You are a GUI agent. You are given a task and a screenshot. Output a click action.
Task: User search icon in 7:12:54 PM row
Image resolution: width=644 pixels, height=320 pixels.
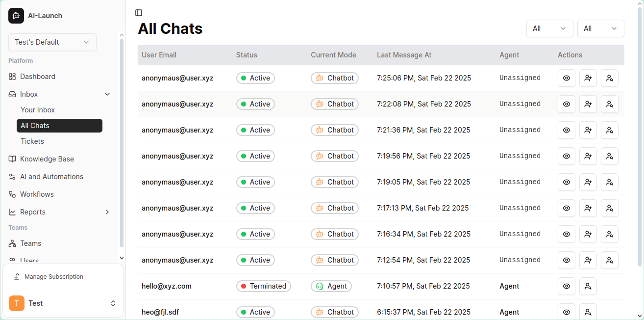(x=610, y=260)
